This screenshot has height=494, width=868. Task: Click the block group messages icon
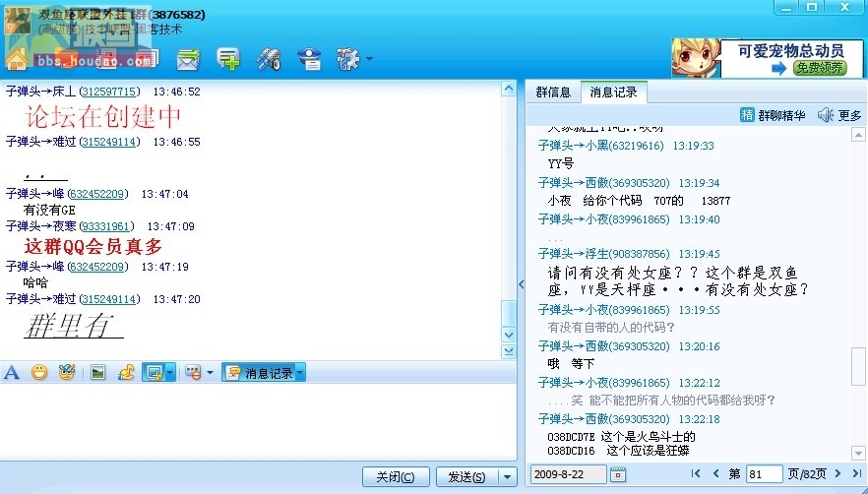(x=193, y=373)
